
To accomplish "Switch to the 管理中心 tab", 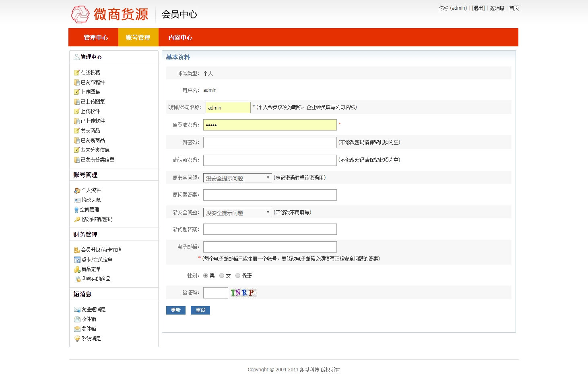I will (x=96, y=37).
